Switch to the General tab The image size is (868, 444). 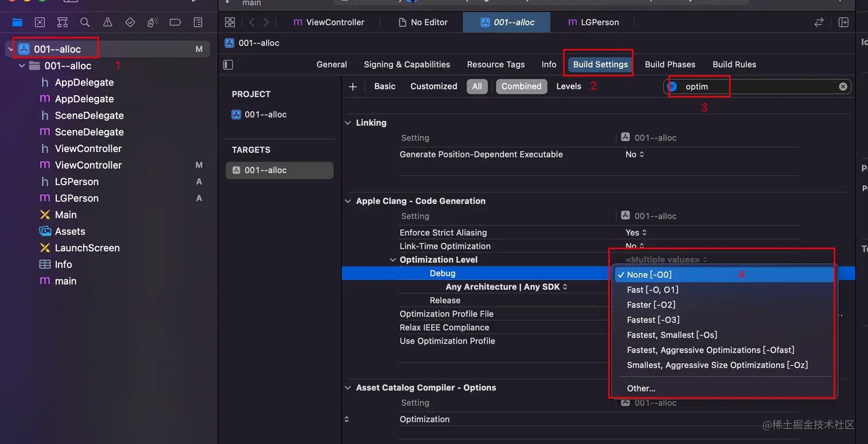tap(332, 64)
